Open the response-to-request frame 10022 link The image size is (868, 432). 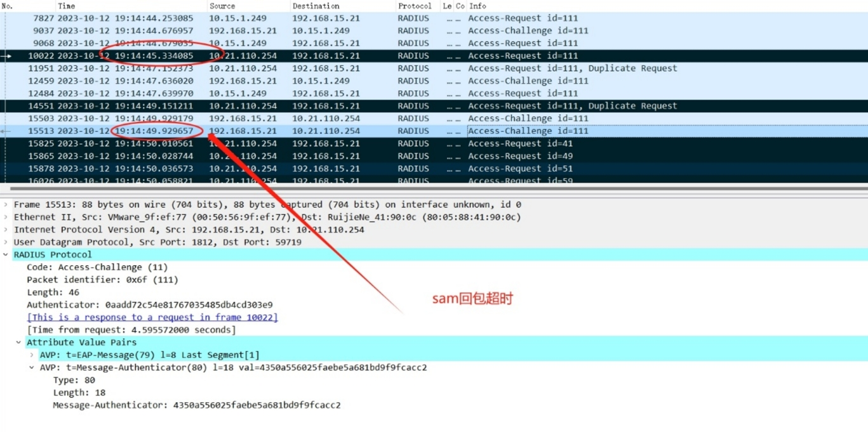click(152, 317)
